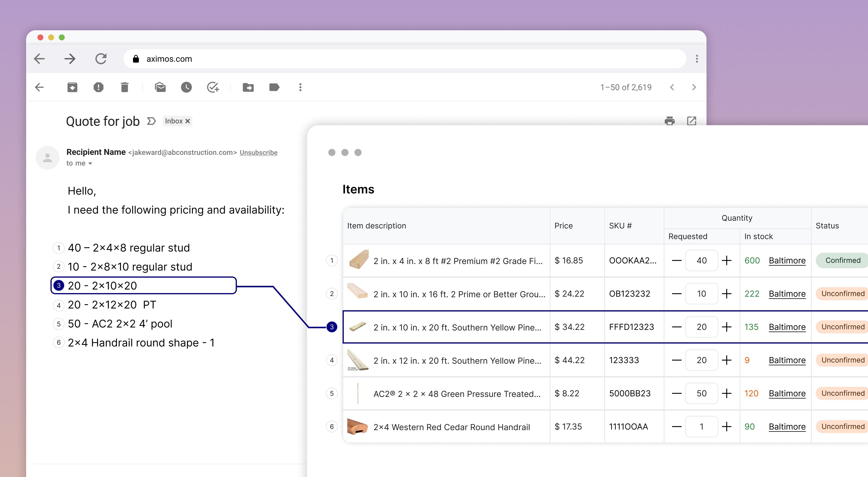The width and height of the screenshot is (868, 477).
Task: Decrease quantity for the AC2 2x2x48 item
Action: 676,394
